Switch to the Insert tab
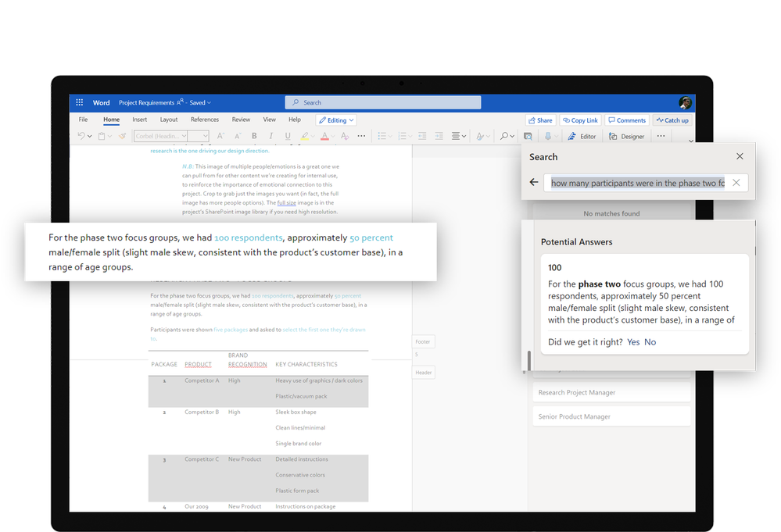781x532 pixels. pyautogui.click(x=139, y=120)
